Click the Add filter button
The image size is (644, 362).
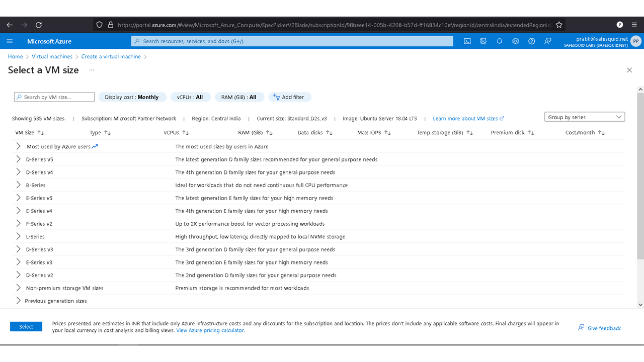[289, 97]
